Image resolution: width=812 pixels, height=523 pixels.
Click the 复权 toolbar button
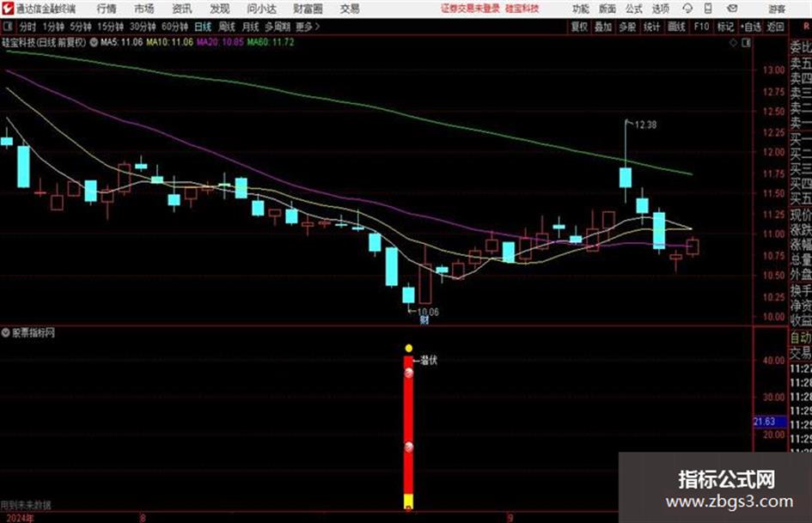[579, 27]
